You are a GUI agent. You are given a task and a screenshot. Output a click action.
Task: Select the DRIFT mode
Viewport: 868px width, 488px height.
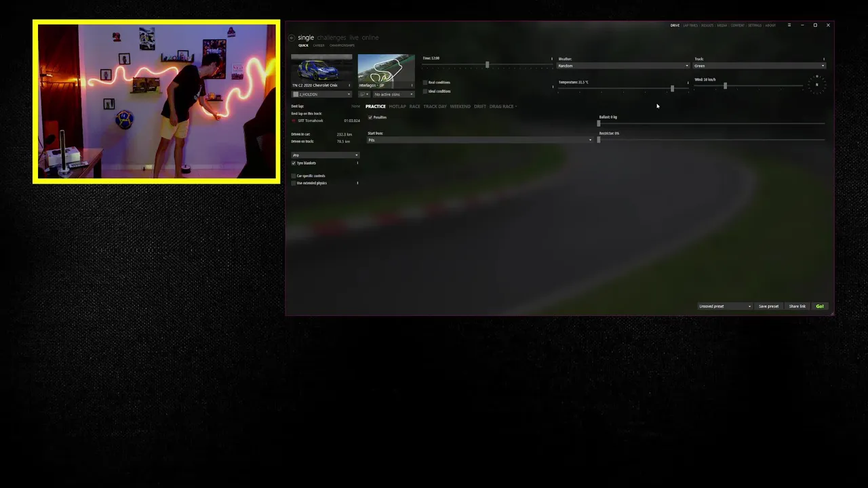point(480,106)
